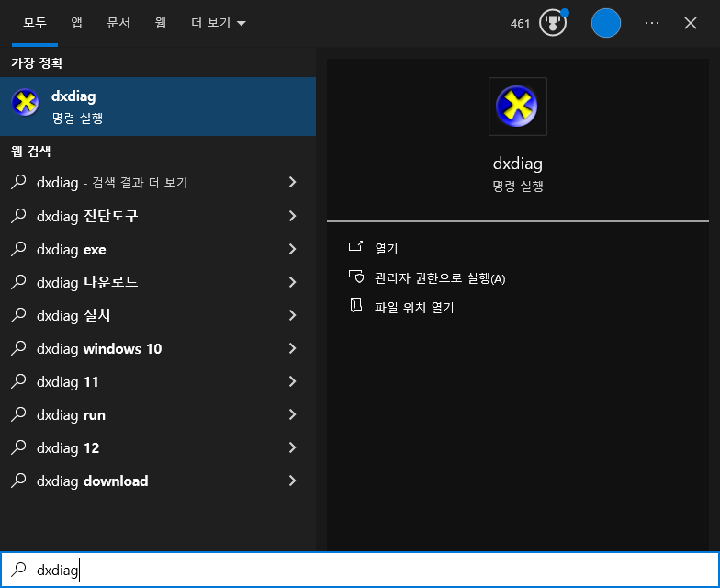Click the 461 rewards points number
This screenshot has width=720, height=588.
(520, 24)
